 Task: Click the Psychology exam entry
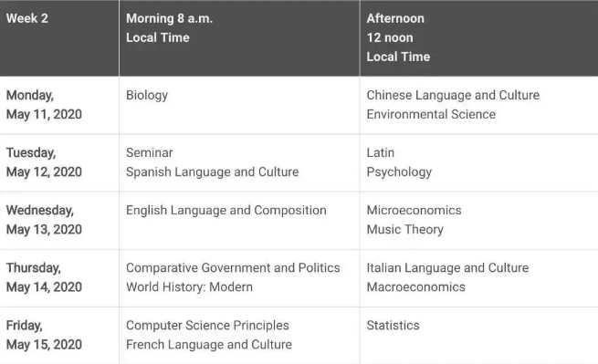399,172
